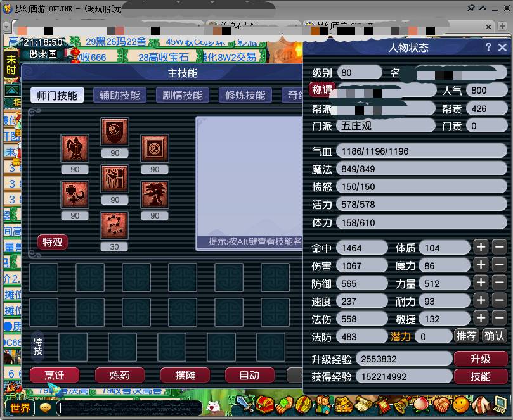Open the red banner guild icon
513x420 pixels.
click(382, 405)
